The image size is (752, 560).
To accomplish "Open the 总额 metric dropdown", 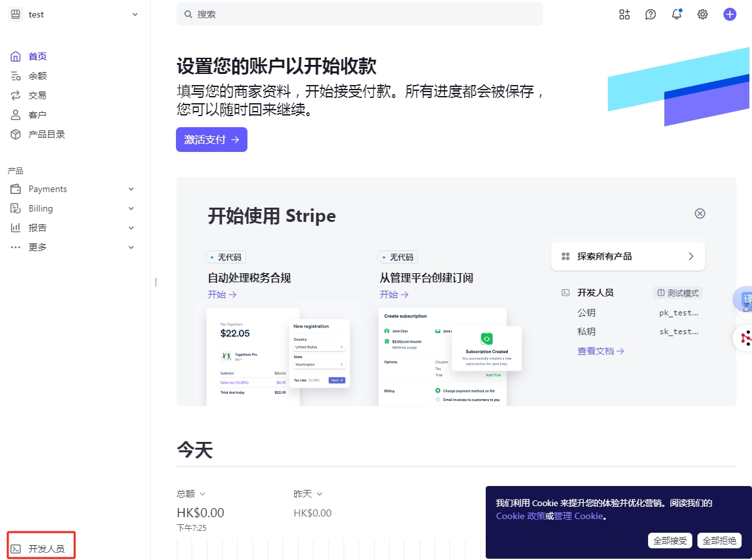I will point(191,494).
